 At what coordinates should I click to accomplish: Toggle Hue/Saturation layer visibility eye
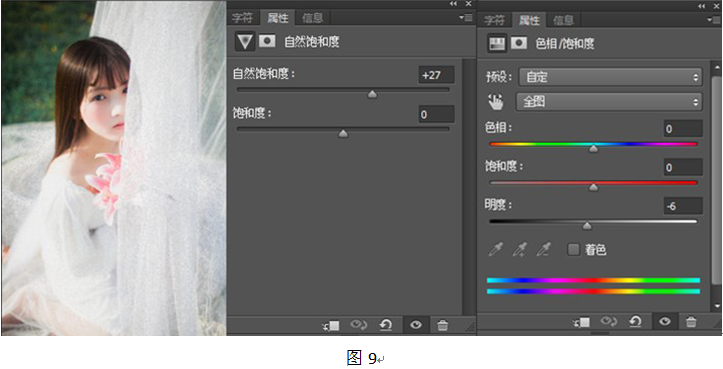click(664, 322)
